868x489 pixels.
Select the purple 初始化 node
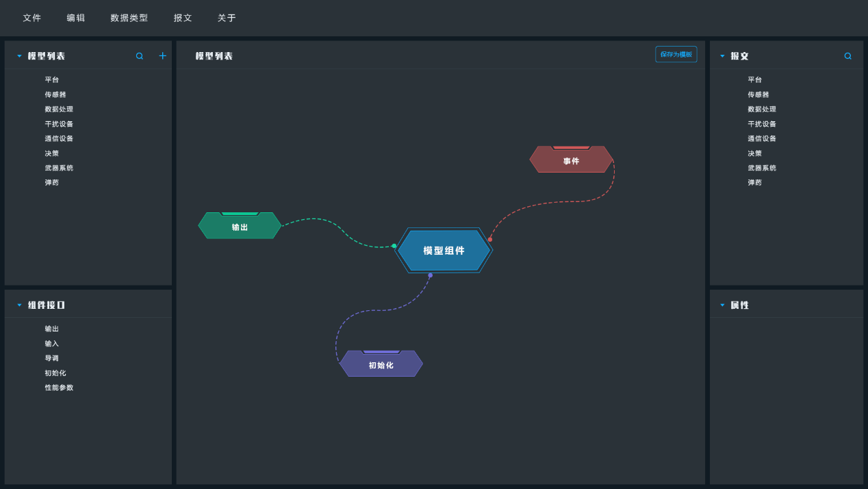click(x=381, y=364)
